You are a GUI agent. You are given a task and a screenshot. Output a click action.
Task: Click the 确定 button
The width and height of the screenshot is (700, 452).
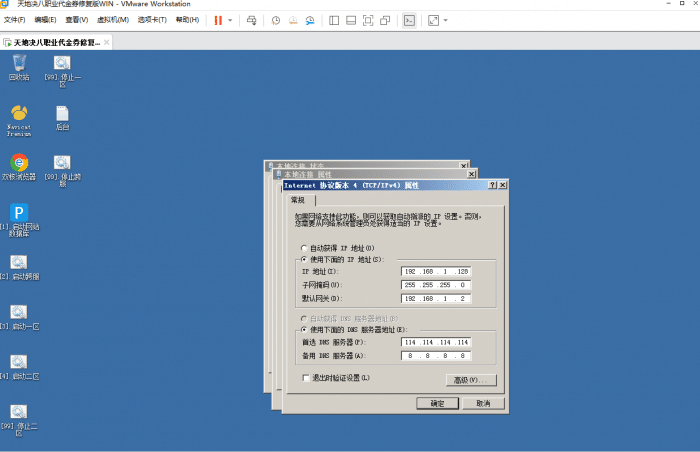[436, 403]
